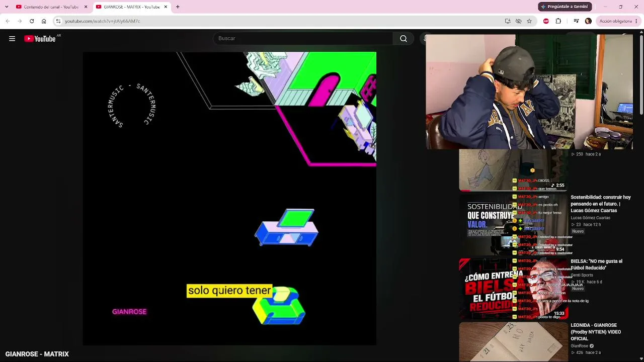Click the GIANROSE - MATRIX video title
The width and height of the screenshot is (644, 362).
tap(37, 354)
